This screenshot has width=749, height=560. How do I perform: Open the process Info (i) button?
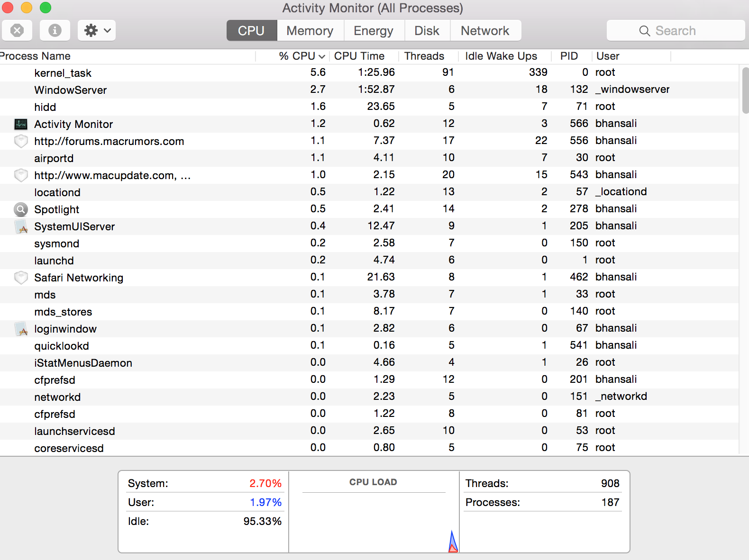tap(55, 30)
